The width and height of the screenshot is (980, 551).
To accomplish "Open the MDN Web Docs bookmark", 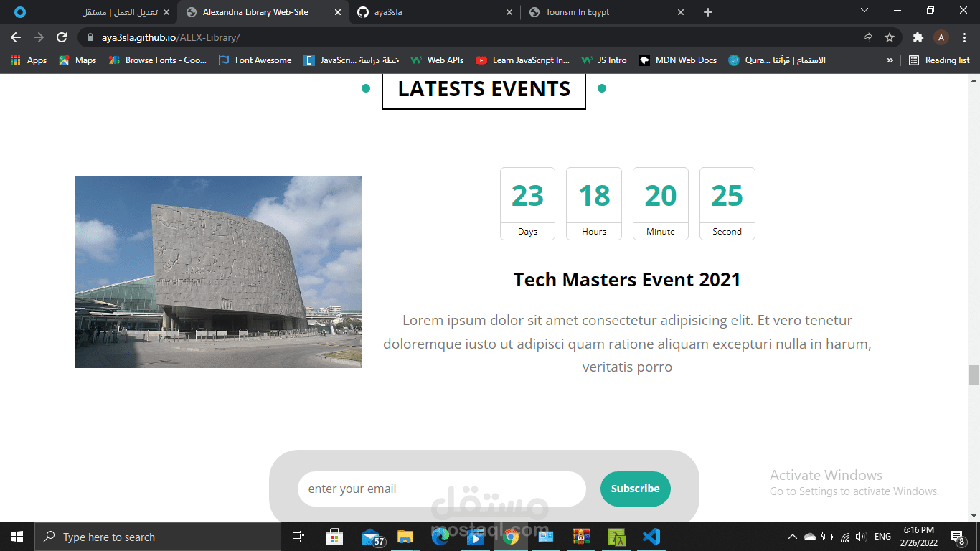I will pyautogui.click(x=678, y=60).
